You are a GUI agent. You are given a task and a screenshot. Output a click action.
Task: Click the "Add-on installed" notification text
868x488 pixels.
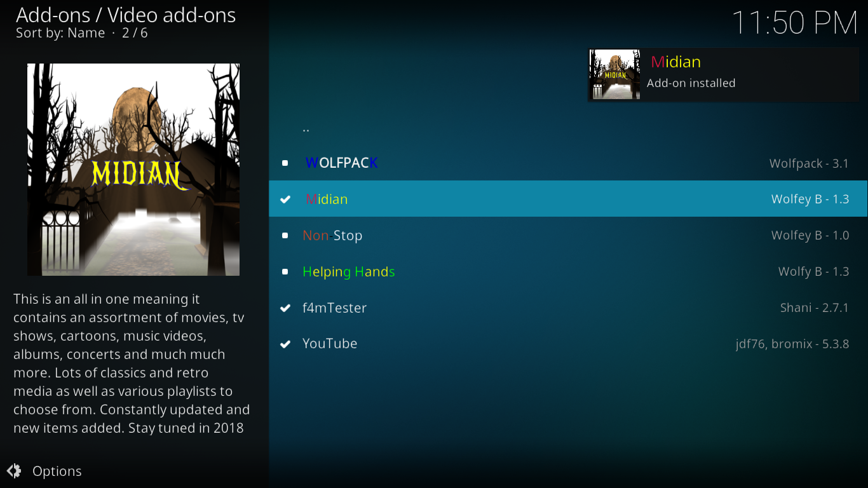coord(691,83)
